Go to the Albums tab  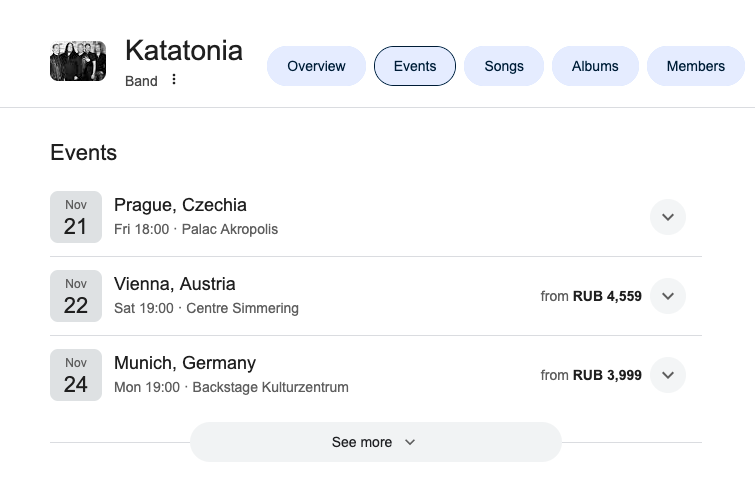595,66
